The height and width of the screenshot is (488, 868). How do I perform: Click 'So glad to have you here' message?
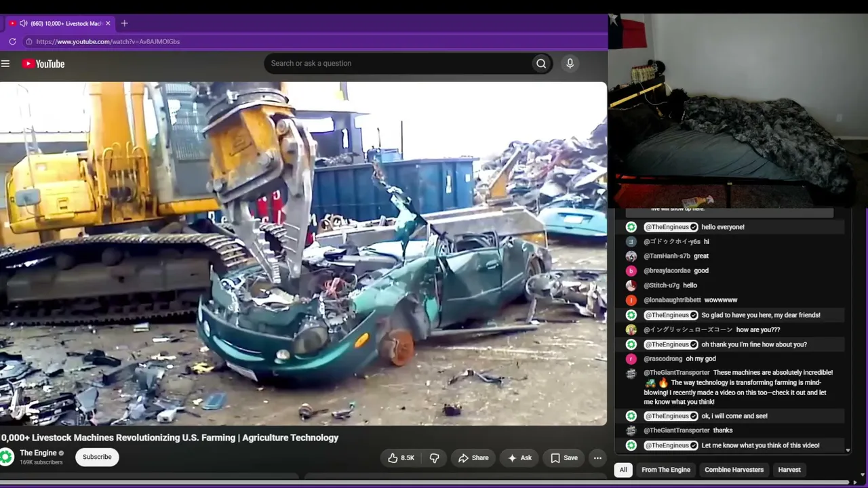tap(761, 315)
